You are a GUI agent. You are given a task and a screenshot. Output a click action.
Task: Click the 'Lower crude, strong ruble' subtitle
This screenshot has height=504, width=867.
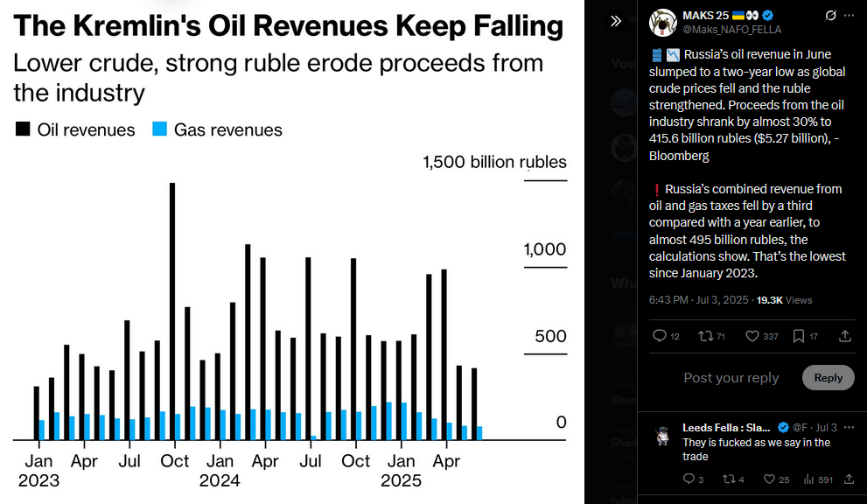[x=278, y=78]
